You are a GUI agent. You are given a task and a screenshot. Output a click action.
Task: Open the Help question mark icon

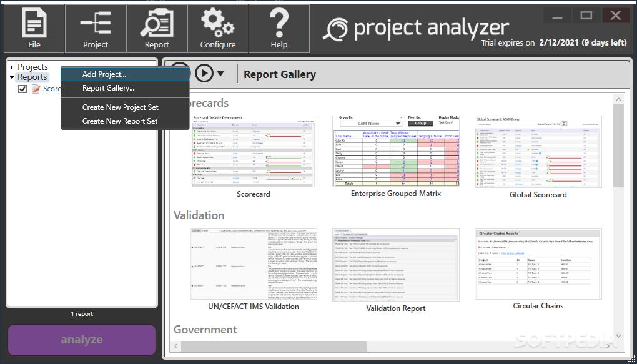pyautogui.click(x=279, y=29)
